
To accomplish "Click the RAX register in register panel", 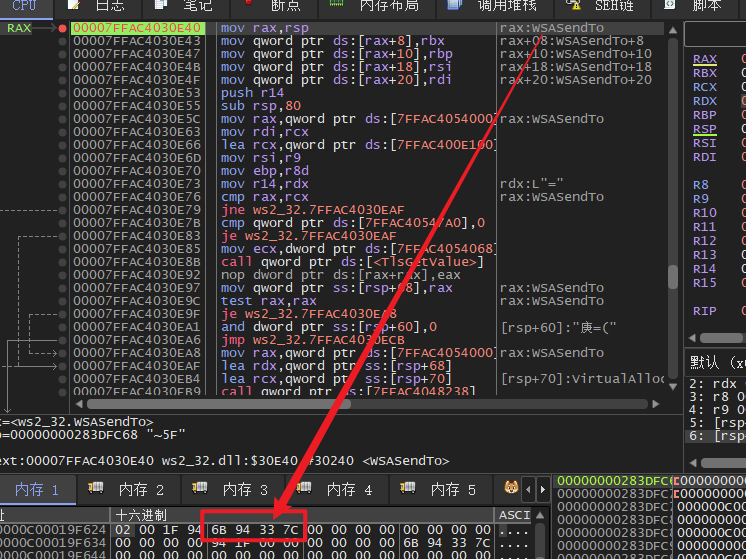I will (x=704, y=60).
